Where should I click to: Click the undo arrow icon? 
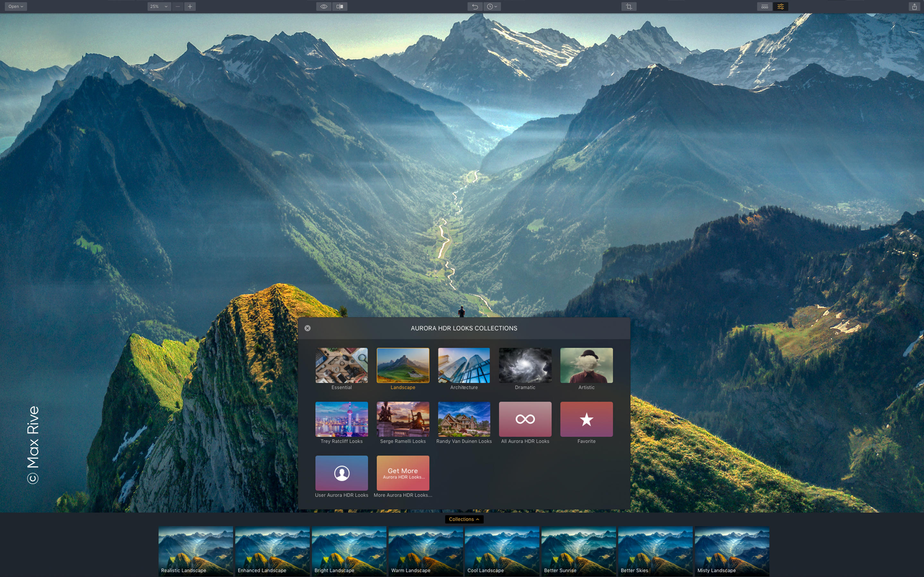[x=475, y=6]
